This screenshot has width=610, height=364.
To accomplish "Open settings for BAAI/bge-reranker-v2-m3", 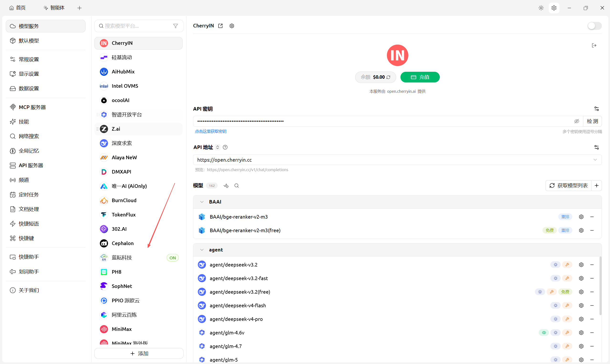I will coord(581,217).
